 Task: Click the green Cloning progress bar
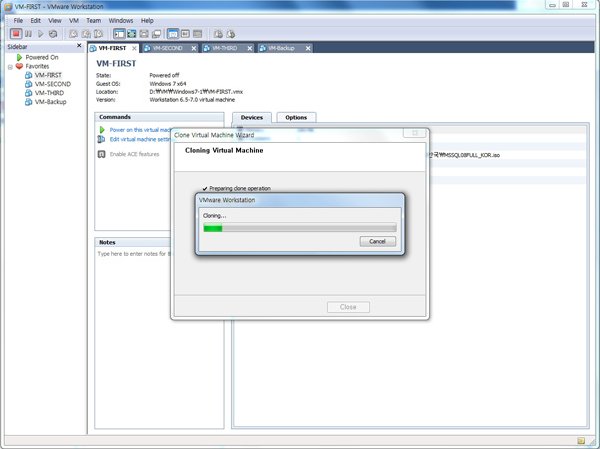pyautogui.click(x=300, y=228)
